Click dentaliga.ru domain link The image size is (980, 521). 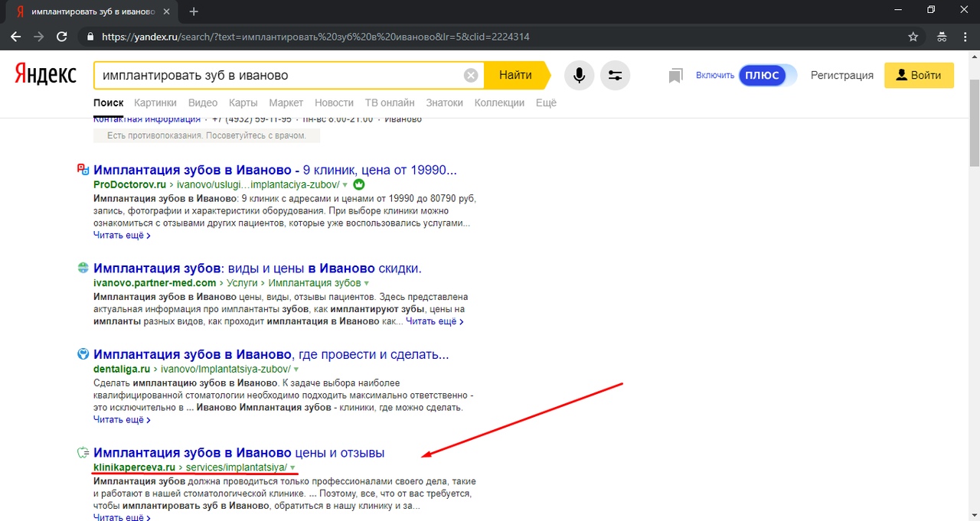(121, 370)
